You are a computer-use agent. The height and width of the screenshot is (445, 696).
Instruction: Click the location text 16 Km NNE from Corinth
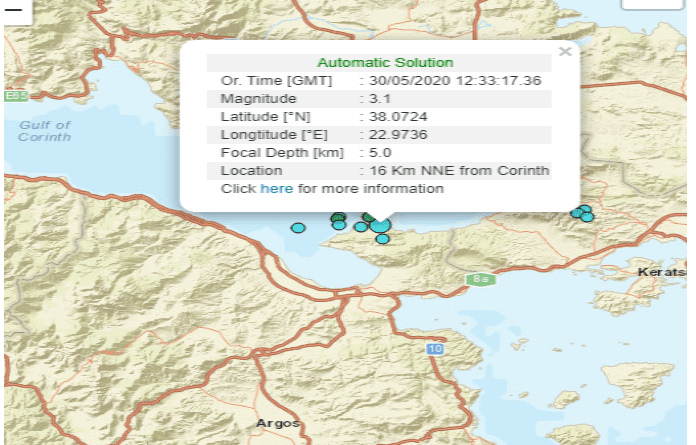[x=459, y=170]
